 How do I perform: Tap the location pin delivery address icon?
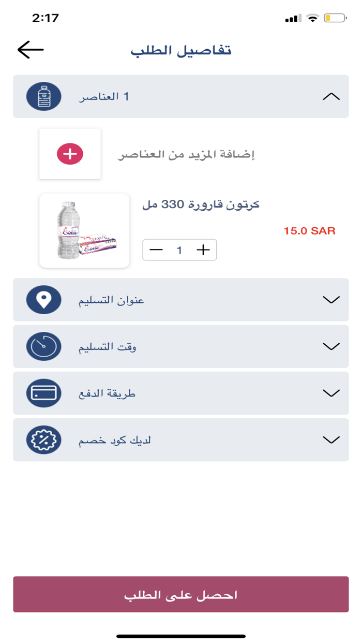point(44,300)
